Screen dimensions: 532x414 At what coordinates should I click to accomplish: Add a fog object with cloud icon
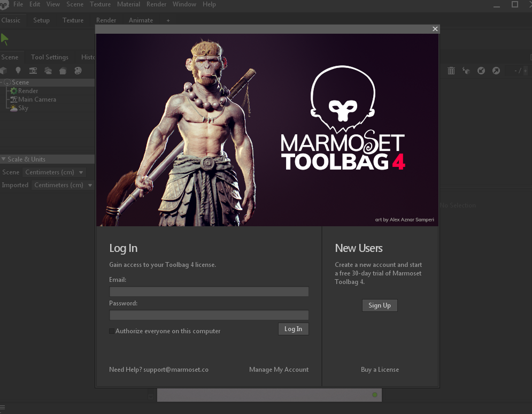(x=48, y=71)
